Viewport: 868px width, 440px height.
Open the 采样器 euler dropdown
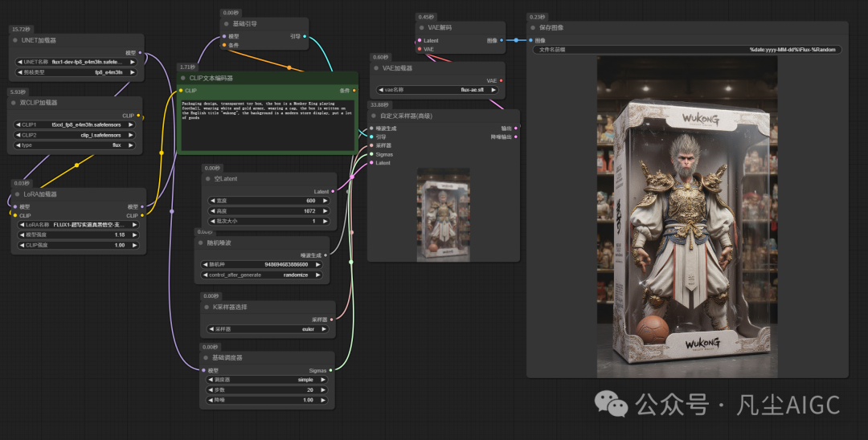pos(268,329)
